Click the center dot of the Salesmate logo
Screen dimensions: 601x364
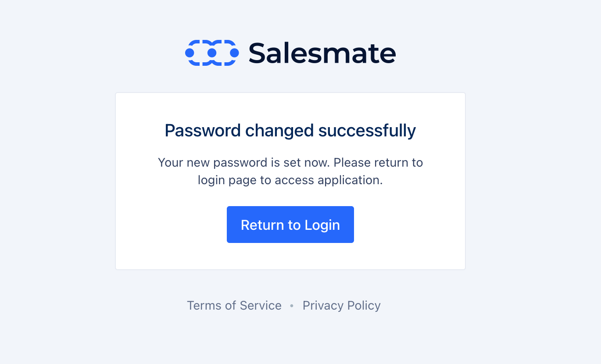tap(212, 53)
